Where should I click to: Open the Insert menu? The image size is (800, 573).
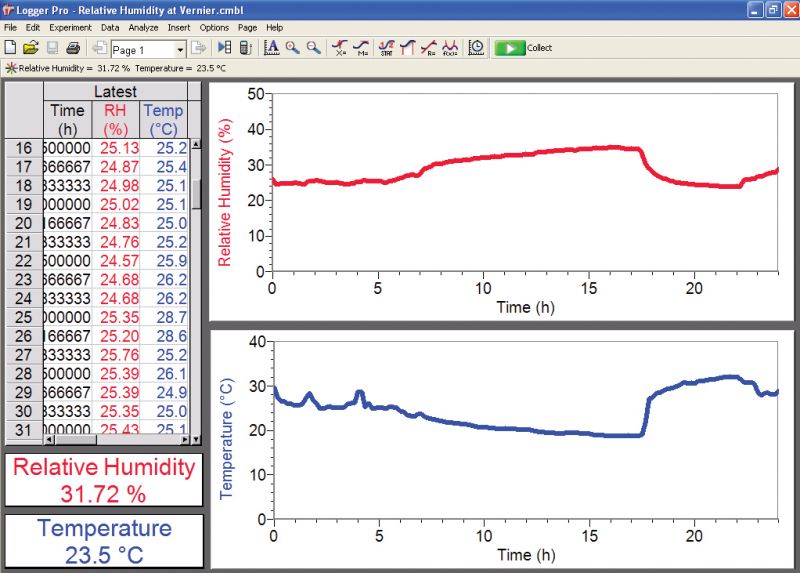pyautogui.click(x=179, y=28)
